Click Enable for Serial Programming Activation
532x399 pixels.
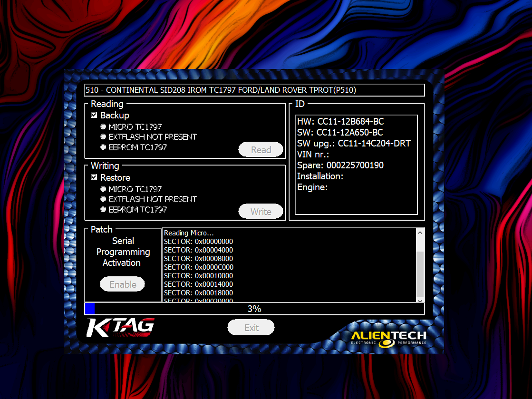(123, 284)
